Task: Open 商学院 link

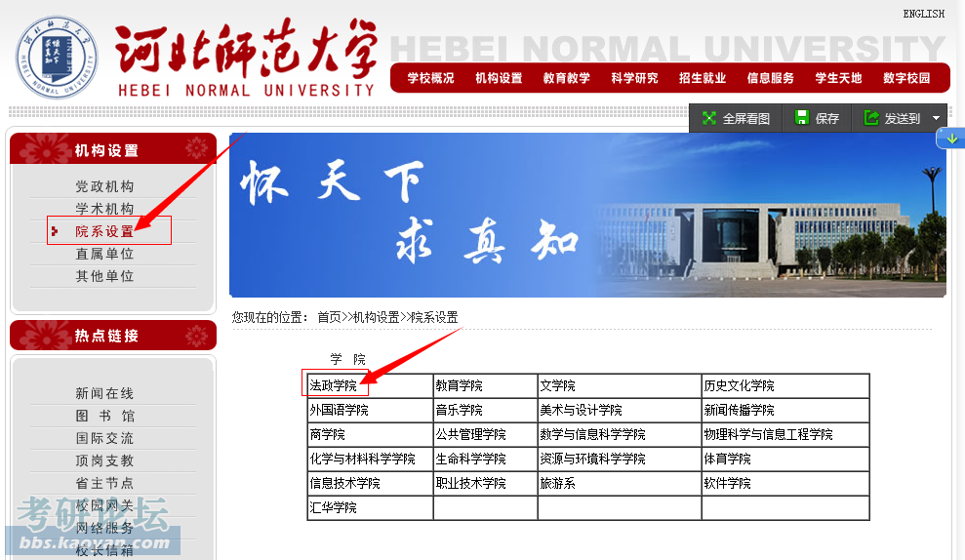Action: 328,434
